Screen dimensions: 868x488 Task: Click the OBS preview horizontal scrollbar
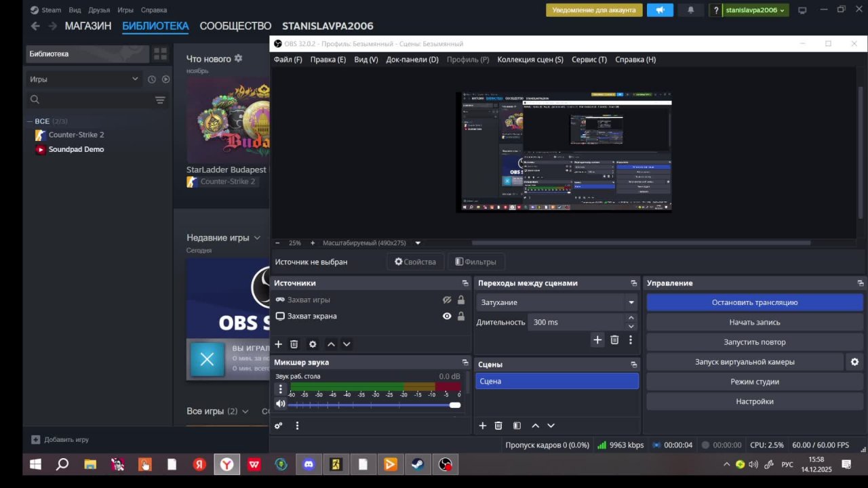[641, 243]
